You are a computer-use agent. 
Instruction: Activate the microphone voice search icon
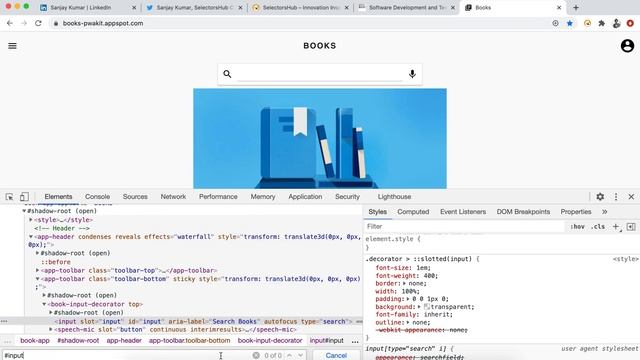point(412,74)
